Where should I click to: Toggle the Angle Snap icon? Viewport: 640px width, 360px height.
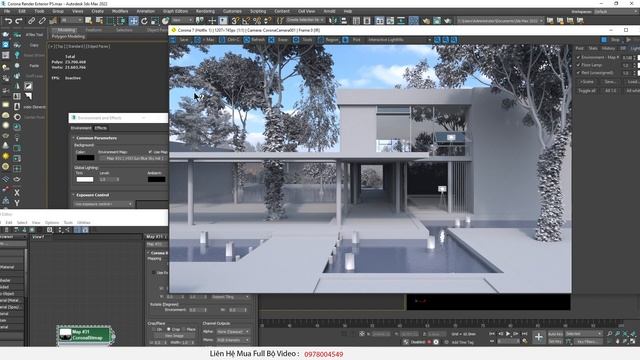coord(246,20)
